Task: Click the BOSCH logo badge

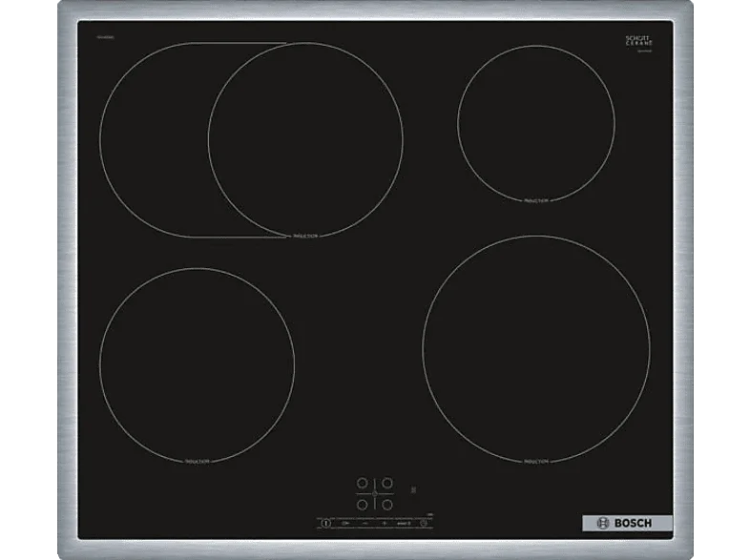Action: [x=628, y=523]
